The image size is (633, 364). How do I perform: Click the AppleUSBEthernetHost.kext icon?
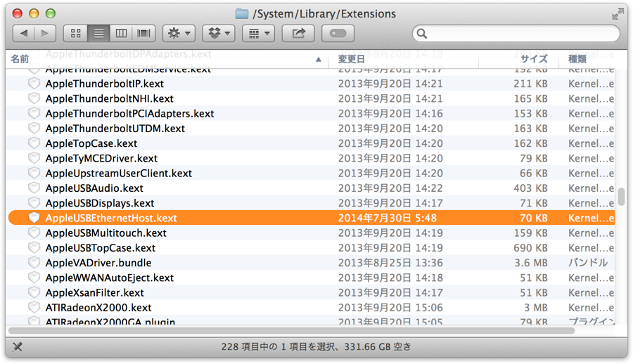pos(34,218)
